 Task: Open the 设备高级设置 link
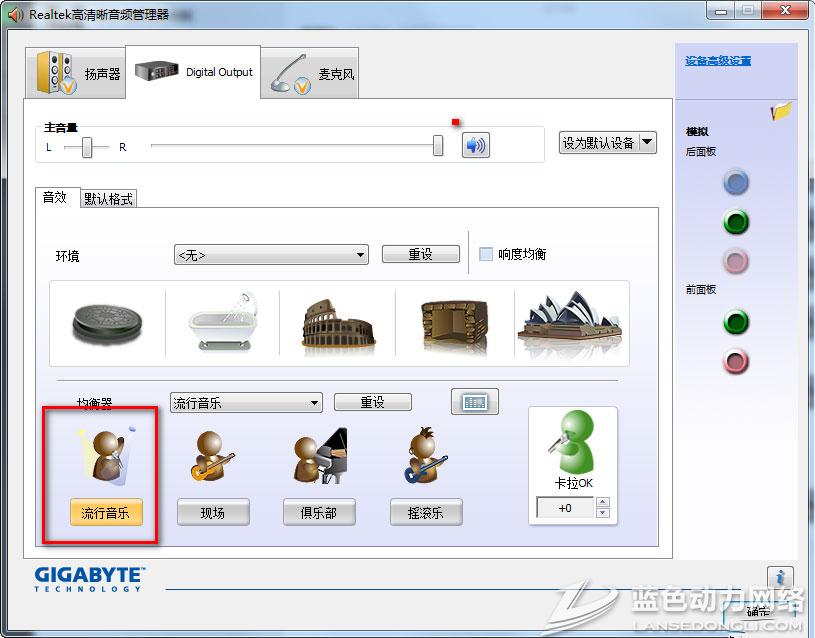(718, 61)
